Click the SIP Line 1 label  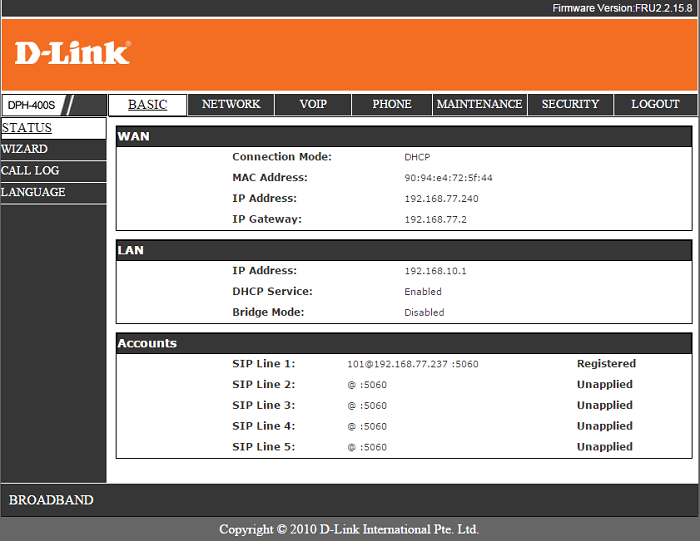point(263,363)
